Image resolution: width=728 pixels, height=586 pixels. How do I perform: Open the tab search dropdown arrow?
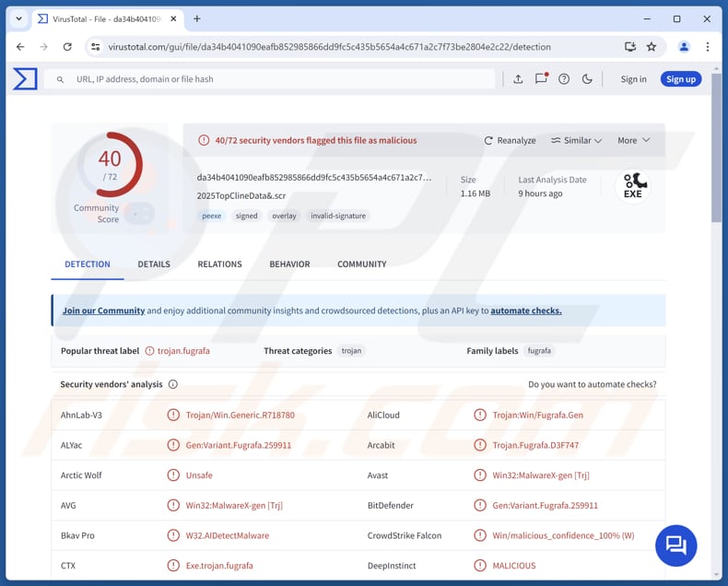[x=18, y=18]
